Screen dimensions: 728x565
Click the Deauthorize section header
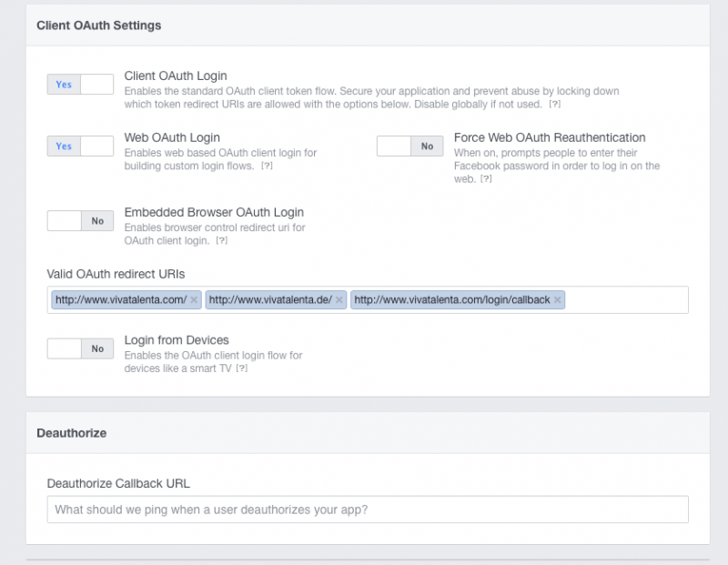[x=72, y=433]
